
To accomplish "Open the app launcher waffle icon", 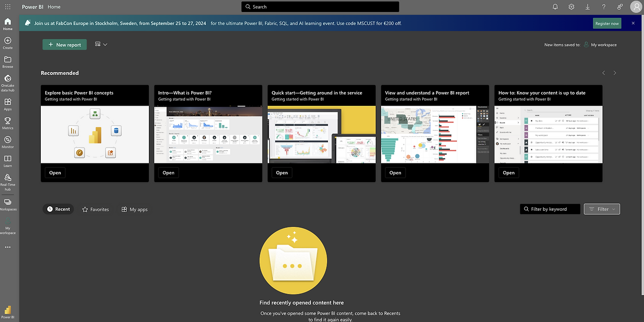I will click(x=8, y=7).
